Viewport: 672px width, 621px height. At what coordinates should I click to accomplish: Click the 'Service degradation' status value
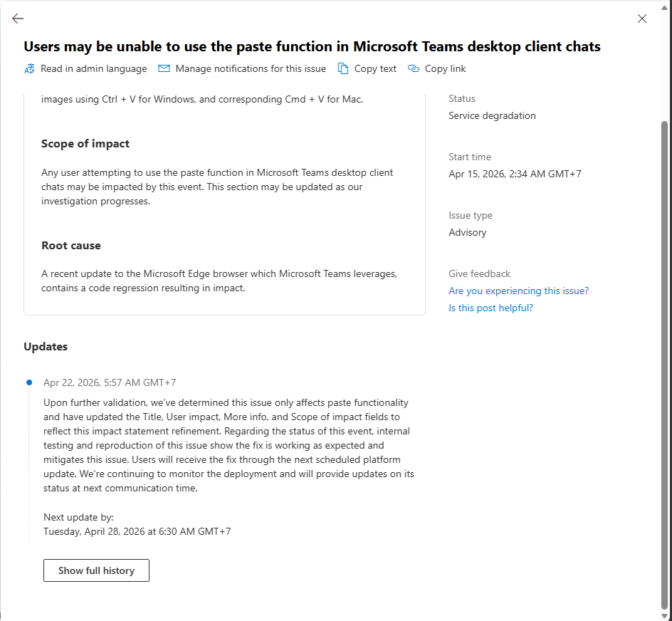pyautogui.click(x=492, y=116)
